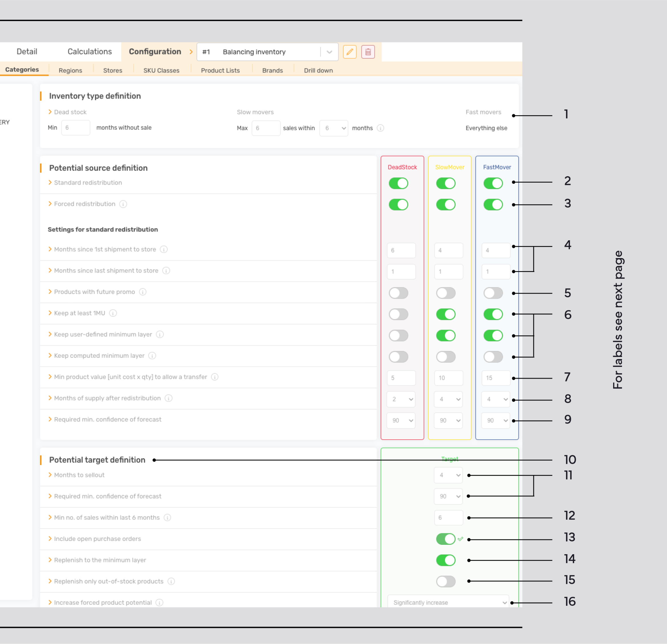Screen dimensions: 667x644
Task: Toggle Forced redistribution for FastMover
Action: point(493,205)
